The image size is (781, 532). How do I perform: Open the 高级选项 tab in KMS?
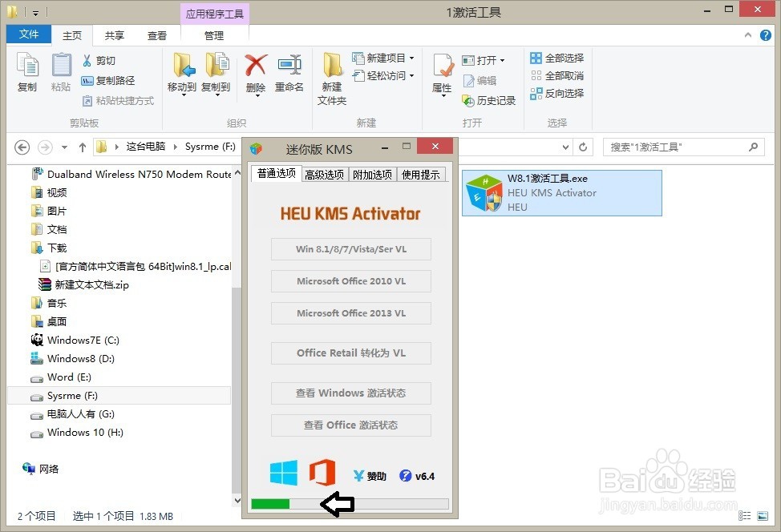coord(325,175)
